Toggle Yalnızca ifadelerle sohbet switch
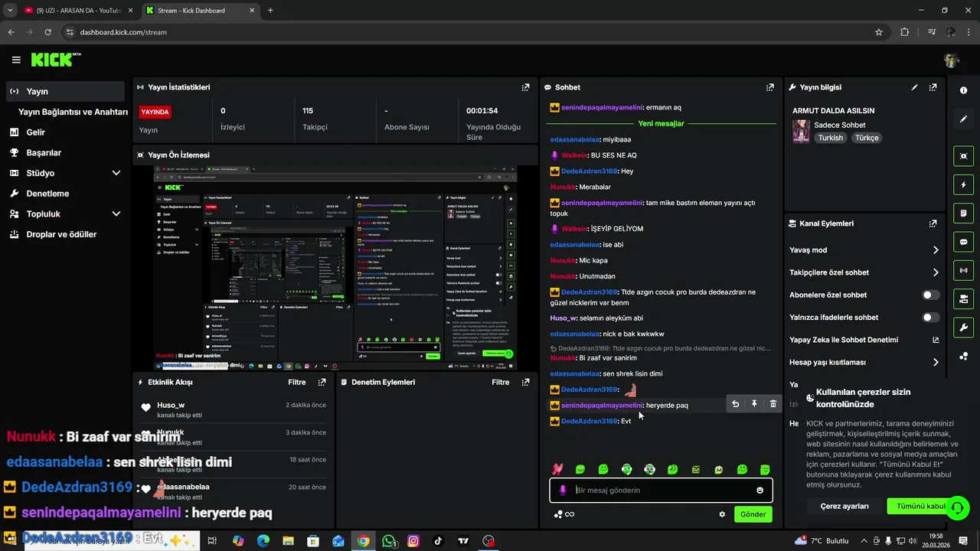 (x=930, y=317)
